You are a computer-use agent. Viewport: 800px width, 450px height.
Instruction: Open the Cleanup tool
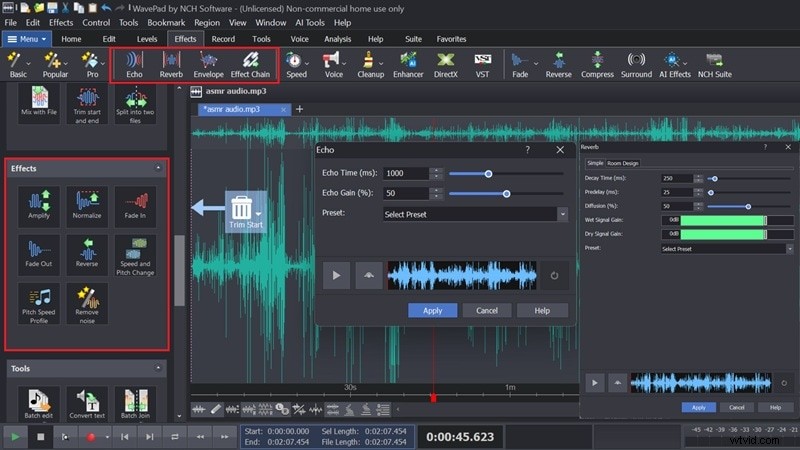(x=370, y=65)
